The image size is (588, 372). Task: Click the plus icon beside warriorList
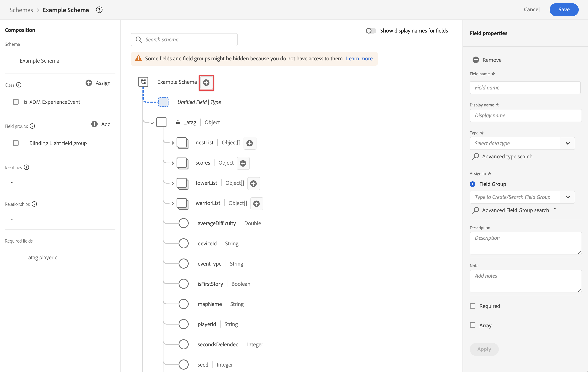pos(256,204)
